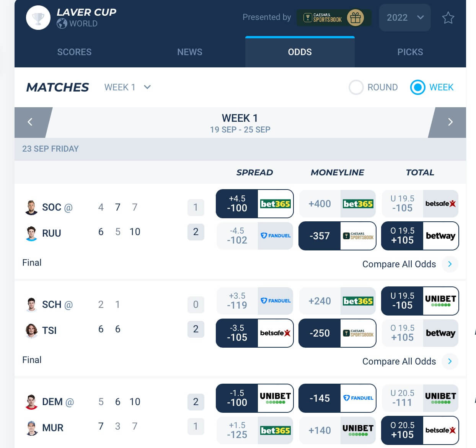The height and width of the screenshot is (448, 476).
Task: Switch to the PICKS tab
Action: [410, 52]
